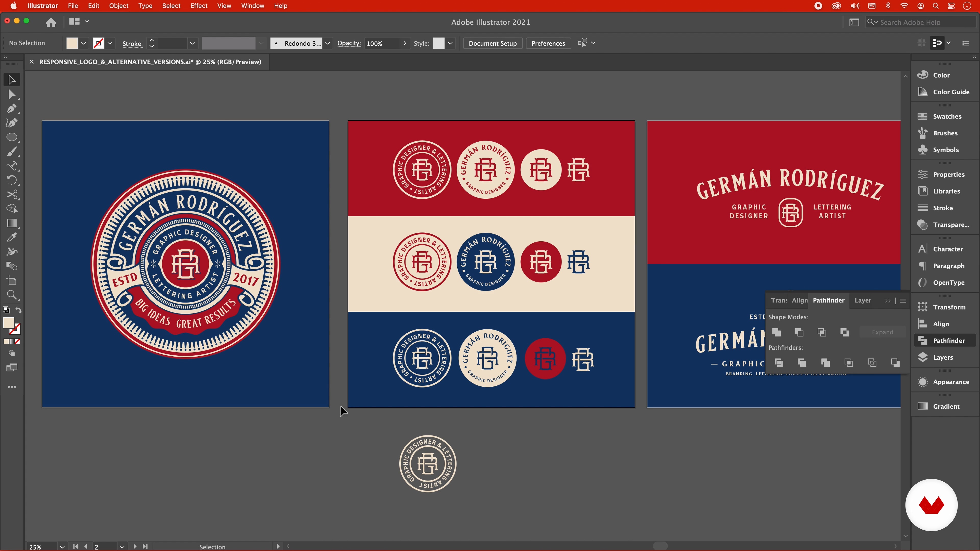Expand opacity slider arrow
The width and height of the screenshot is (980, 551).
[405, 43]
